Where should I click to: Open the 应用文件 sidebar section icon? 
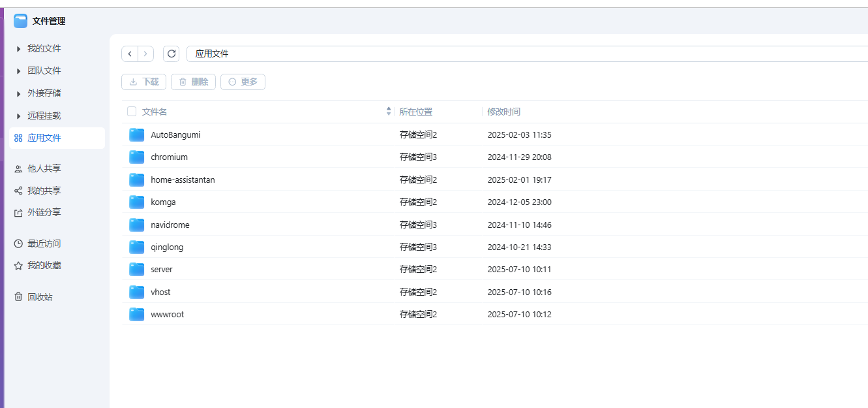click(x=18, y=138)
